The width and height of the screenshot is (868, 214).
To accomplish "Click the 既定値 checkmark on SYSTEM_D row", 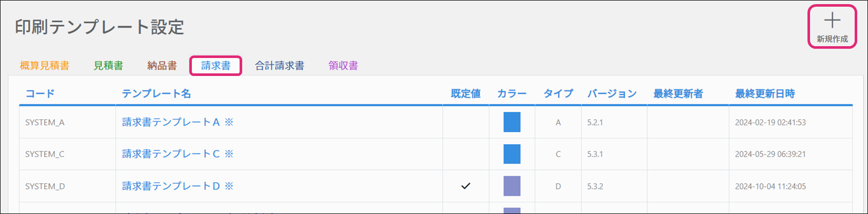I will [465, 186].
